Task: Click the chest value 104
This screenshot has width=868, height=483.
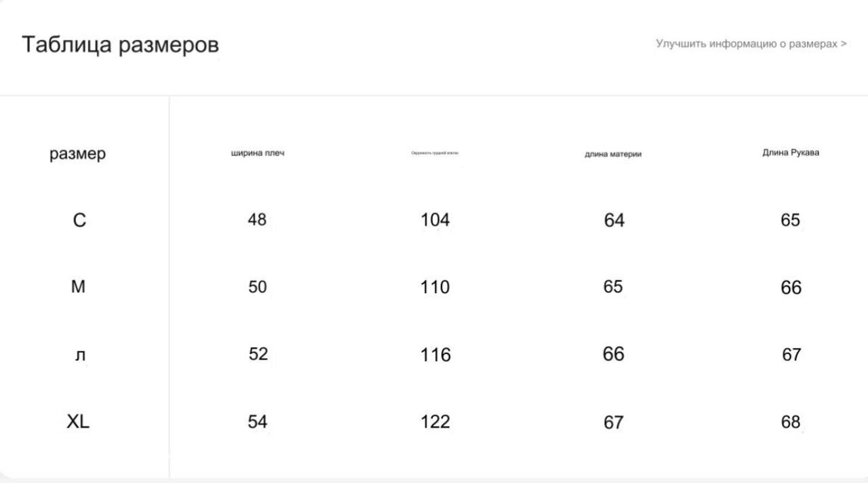Action: tap(435, 220)
